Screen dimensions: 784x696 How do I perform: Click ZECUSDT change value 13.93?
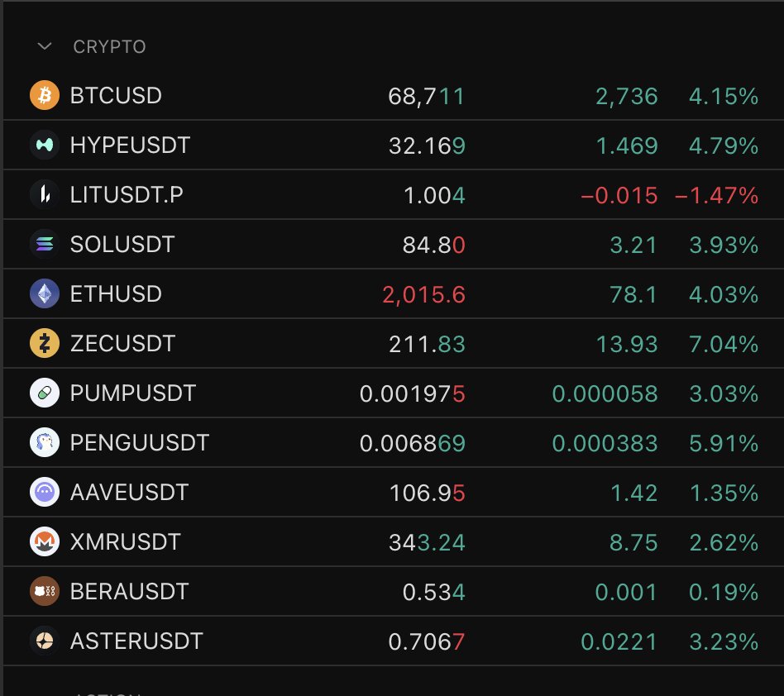point(627,344)
